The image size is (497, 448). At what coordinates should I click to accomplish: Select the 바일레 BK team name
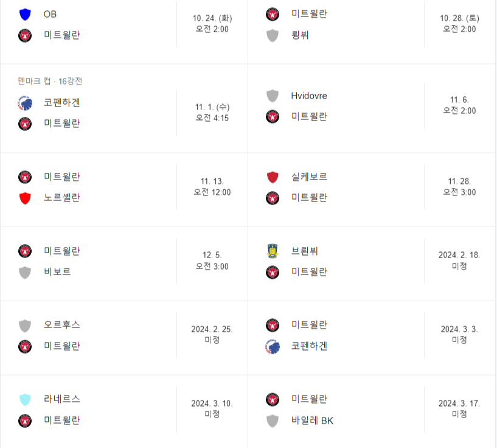[x=310, y=421]
